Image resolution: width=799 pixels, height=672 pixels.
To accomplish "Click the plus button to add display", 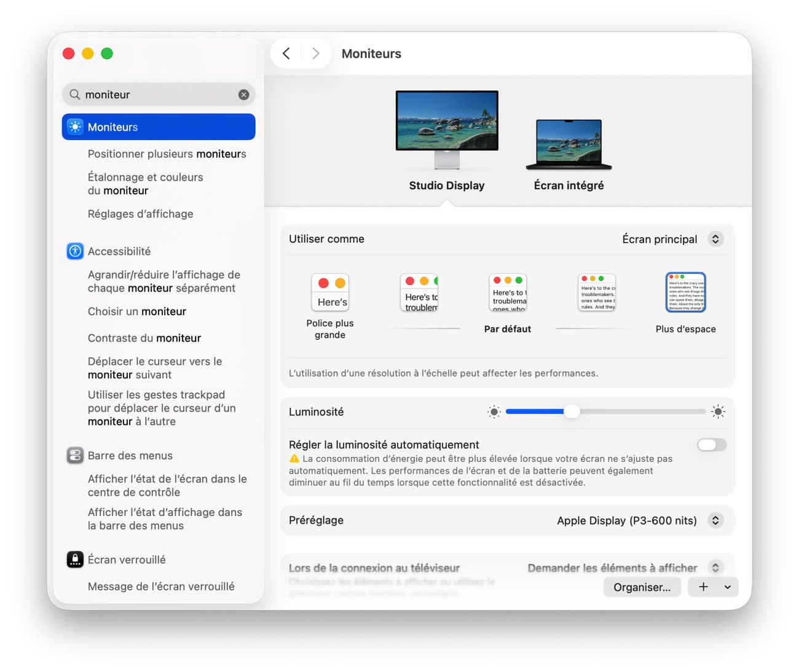I will point(703,587).
